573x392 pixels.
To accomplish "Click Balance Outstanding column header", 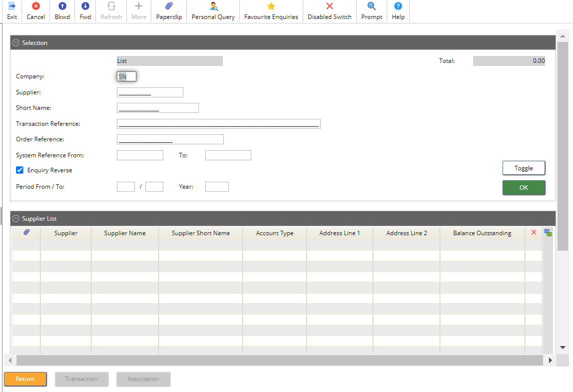I will pyautogui.click(x=482, y=233).
